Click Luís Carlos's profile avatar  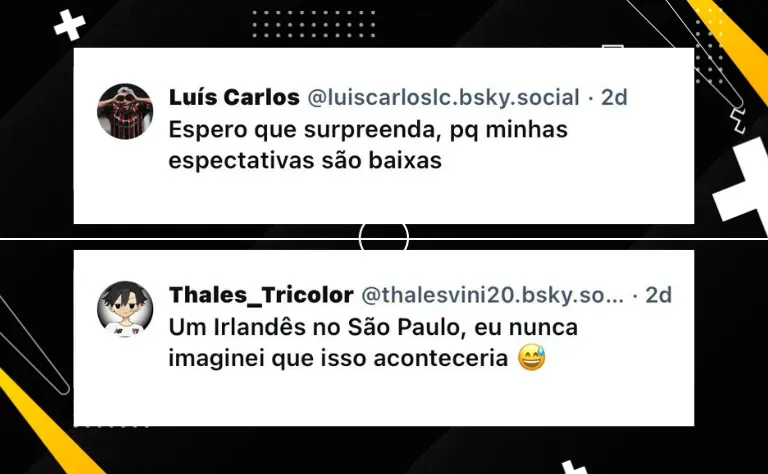point(125,111)
